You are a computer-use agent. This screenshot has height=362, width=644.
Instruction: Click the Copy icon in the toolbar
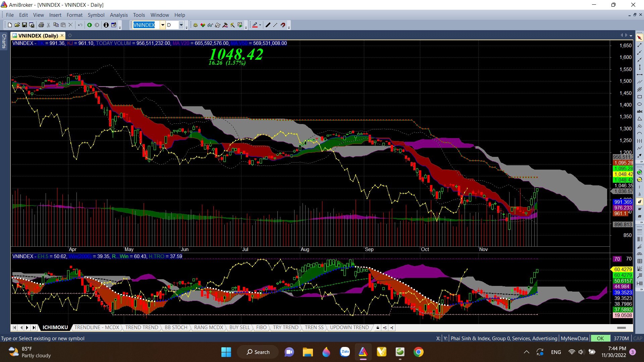coord(56,25)
